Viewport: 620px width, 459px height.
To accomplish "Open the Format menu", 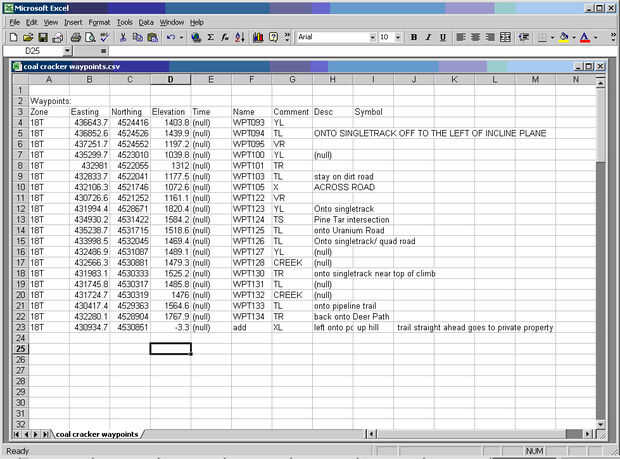I will (99, 23).
